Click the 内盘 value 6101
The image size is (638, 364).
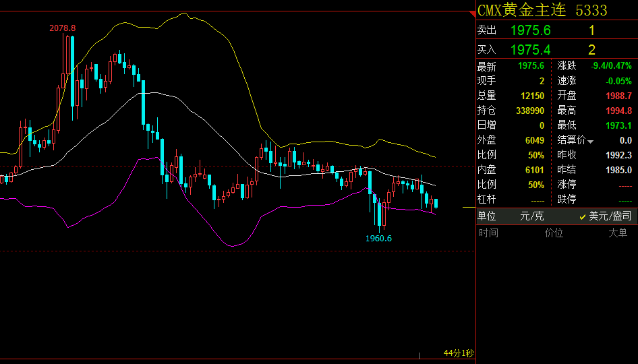535,170
